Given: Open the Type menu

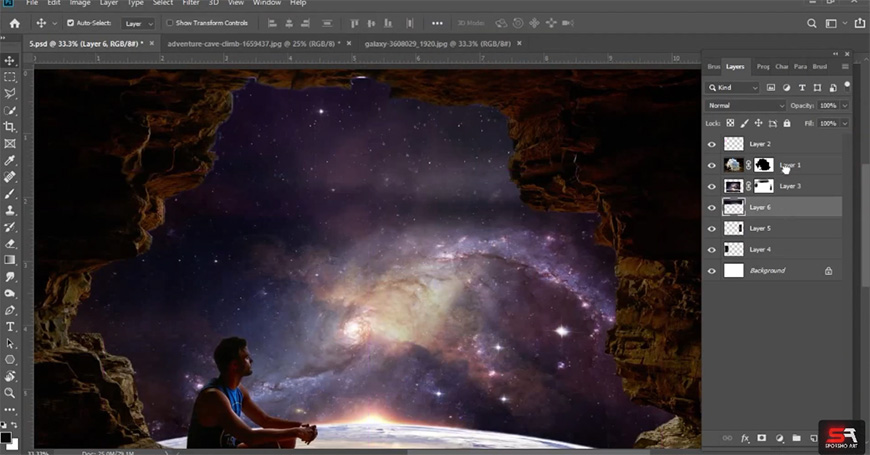Looking at the screenshot, I should point(135,3).
